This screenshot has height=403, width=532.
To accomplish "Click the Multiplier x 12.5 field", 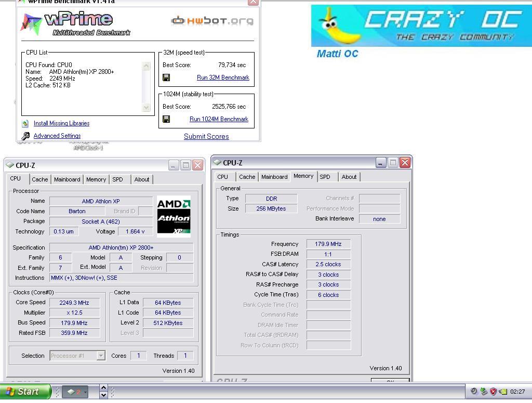I will [75, 313].
